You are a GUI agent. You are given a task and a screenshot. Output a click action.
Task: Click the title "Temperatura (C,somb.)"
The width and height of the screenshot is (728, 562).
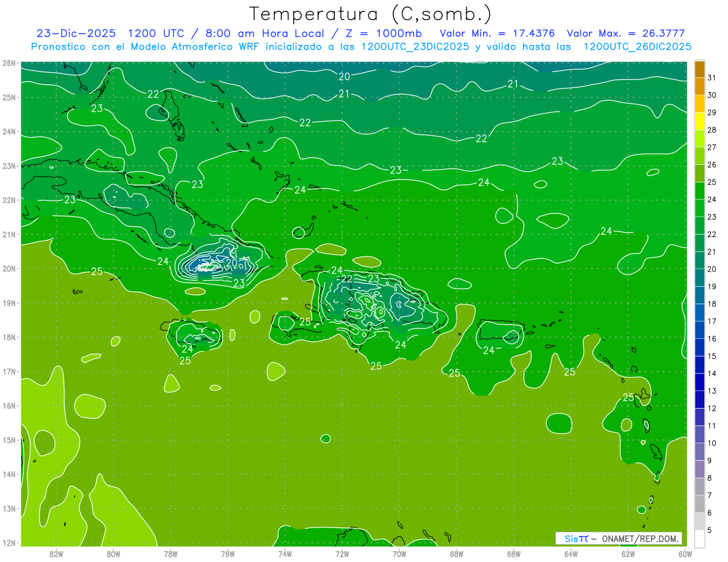[370, 15]
